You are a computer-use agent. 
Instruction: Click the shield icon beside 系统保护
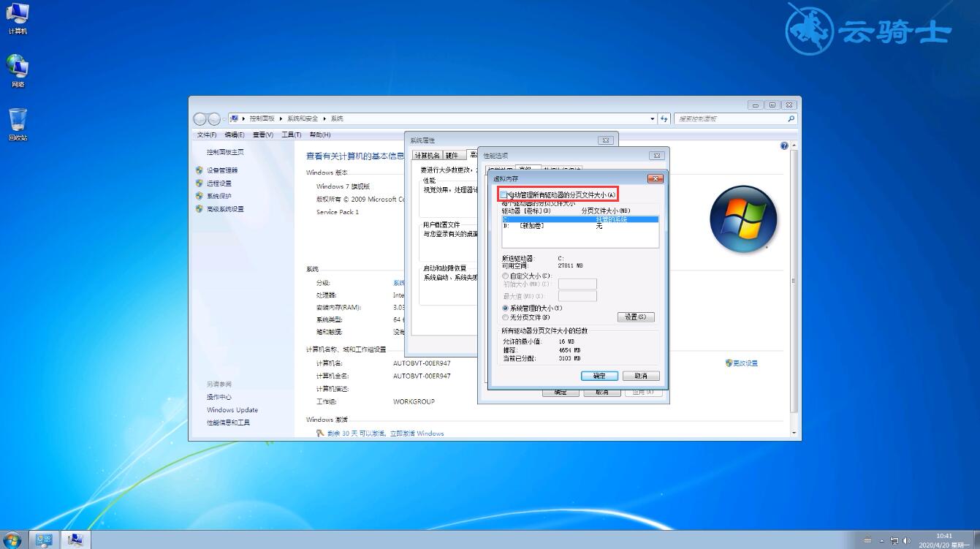tap(200, 196)
